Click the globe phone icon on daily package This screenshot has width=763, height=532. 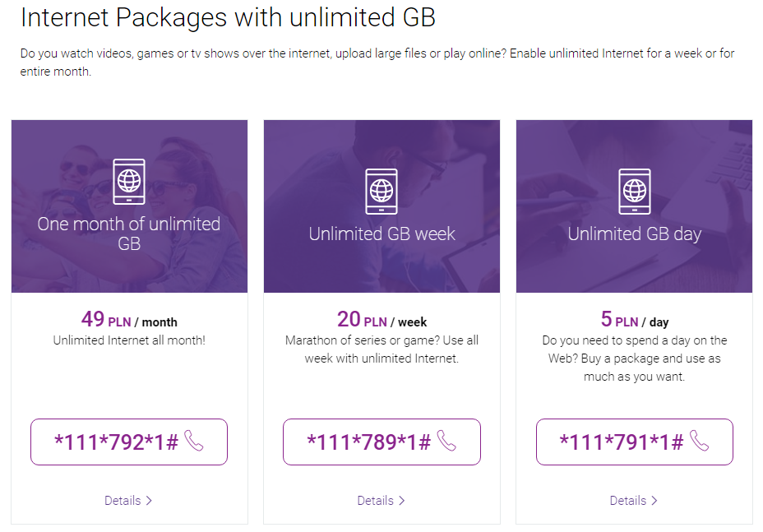point(635,192)
